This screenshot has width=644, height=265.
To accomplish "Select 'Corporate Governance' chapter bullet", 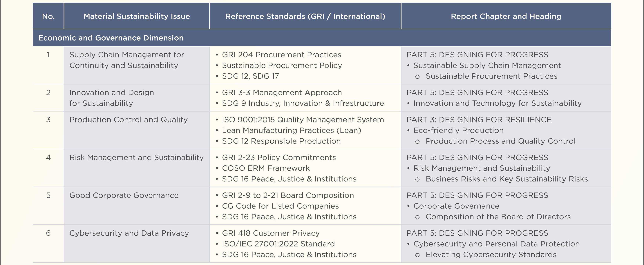I will click(x=456, y=206).
